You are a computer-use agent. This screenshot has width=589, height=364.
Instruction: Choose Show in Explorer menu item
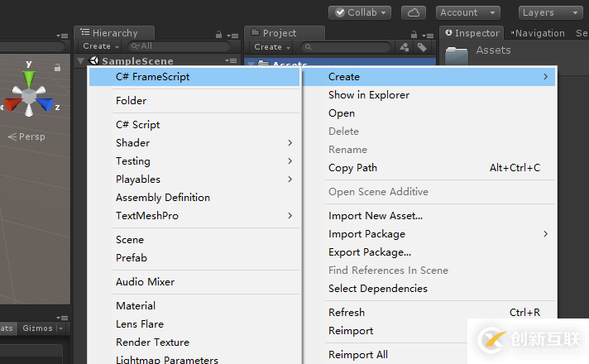click(x=368, y=95)
